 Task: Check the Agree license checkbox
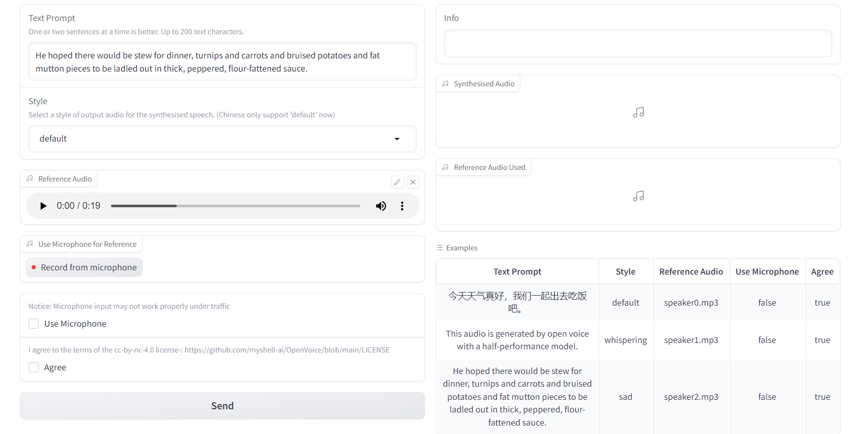[x=34, y=367]
